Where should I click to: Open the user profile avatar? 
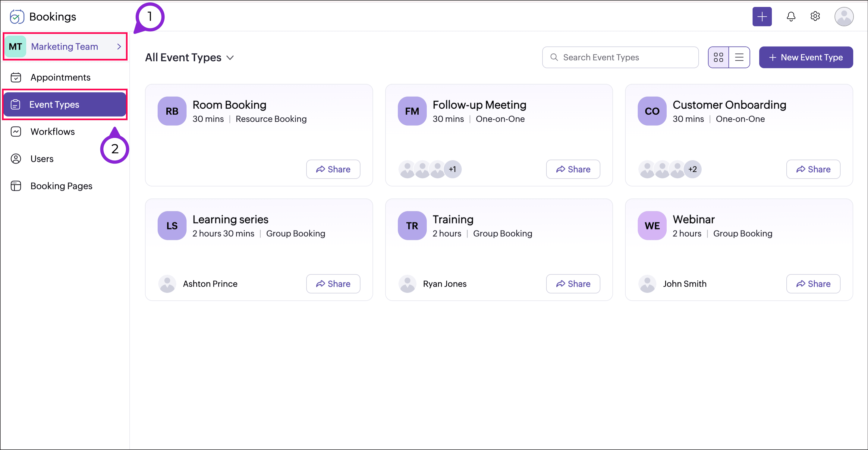point(843,17)
